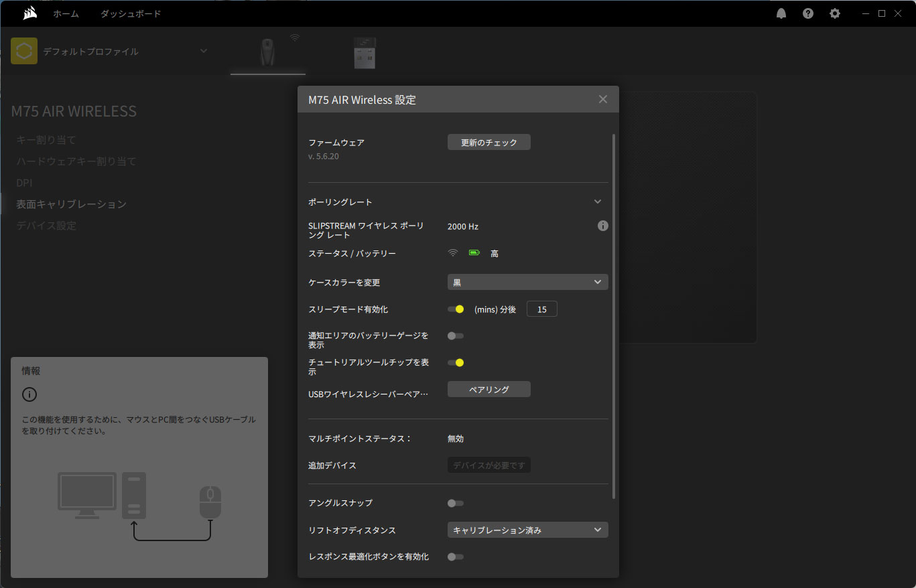Screen dimensions: 916x588
Task: Click the default profile hexagon icon
Action: click(x=24, y=52)
